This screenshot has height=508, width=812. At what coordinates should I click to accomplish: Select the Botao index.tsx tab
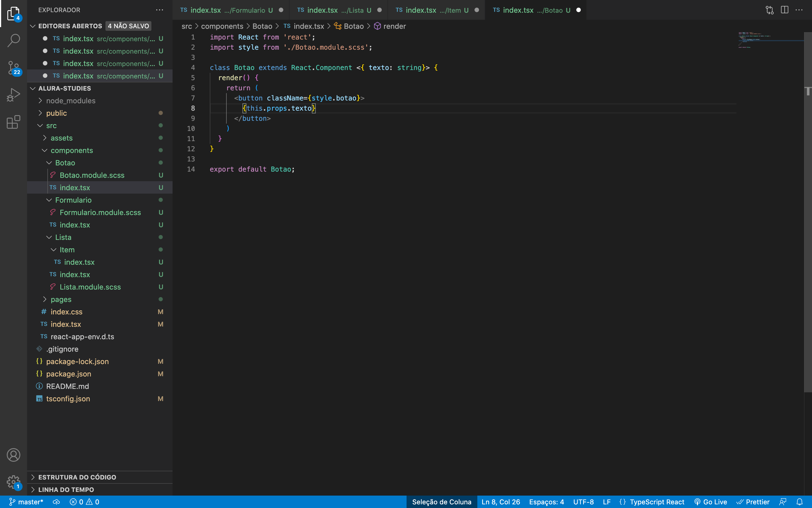[x=535, y=10]
